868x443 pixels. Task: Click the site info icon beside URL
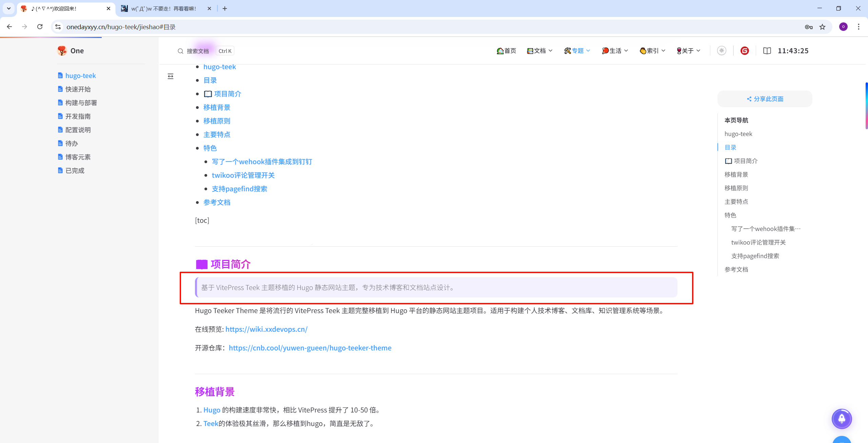click(x=58, y=27)
